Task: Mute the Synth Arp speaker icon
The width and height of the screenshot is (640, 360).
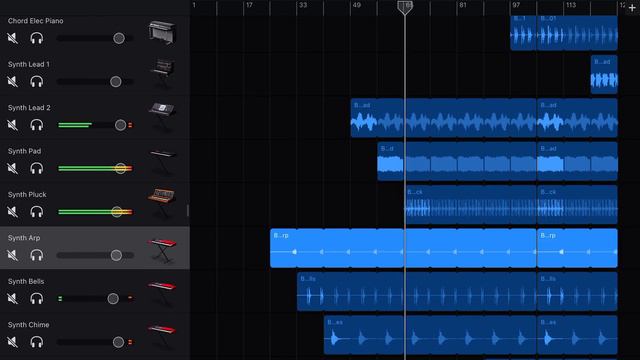Action: point(13,255)
